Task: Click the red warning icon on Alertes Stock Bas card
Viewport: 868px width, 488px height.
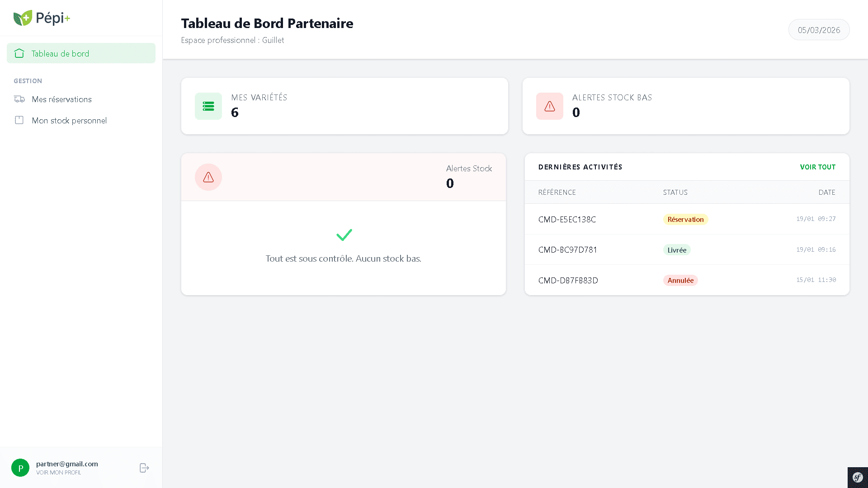Action: (549, 106)
